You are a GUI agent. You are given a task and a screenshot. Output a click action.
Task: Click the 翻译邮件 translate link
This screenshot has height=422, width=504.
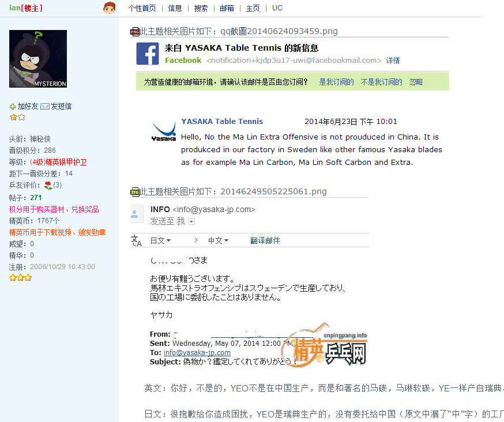pos(265,240)
